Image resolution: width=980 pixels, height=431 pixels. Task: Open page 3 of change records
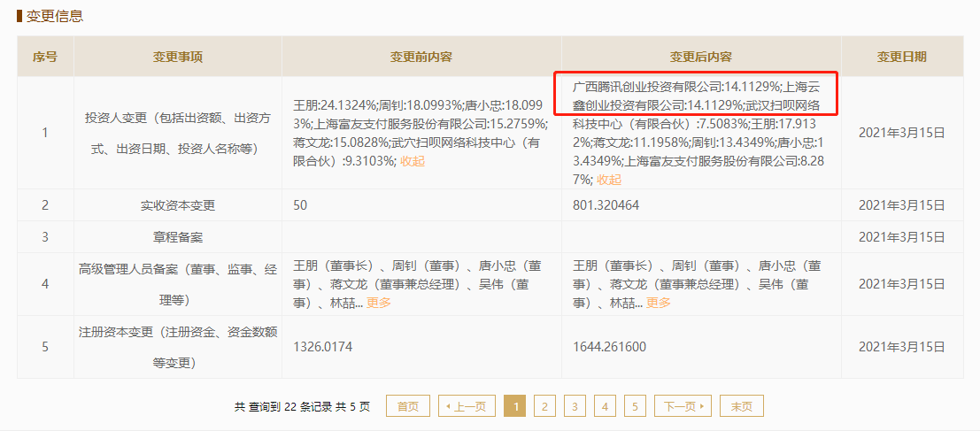click(575, 406)
